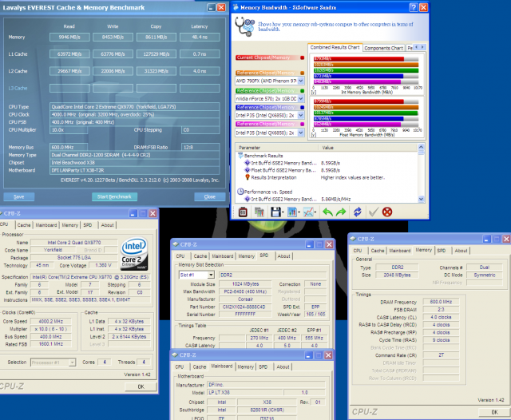The width and height of the screenshot is (511, 420).
Task: Click the grey bar-chart pages icon in Sandra toolbar
Action: pos(259,212)
